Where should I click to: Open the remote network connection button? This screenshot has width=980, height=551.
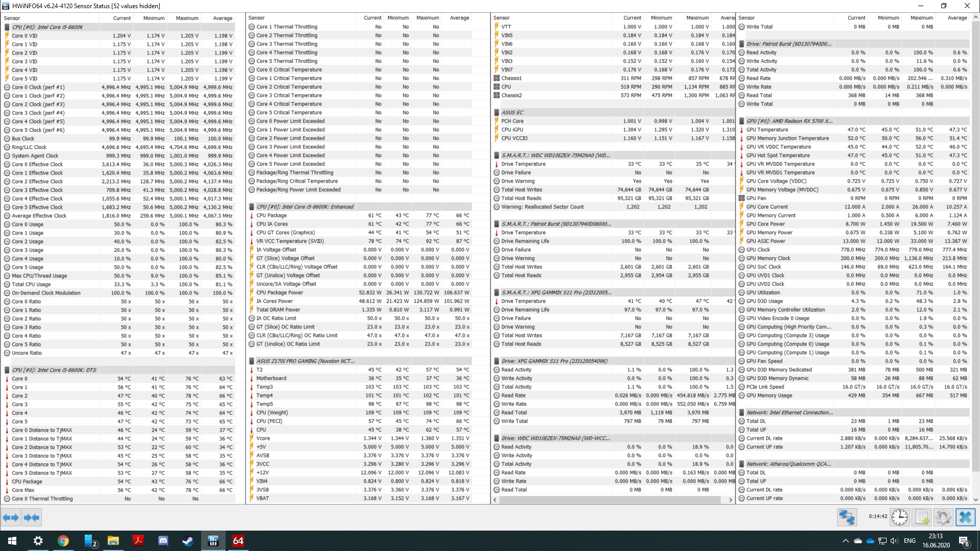847,517
